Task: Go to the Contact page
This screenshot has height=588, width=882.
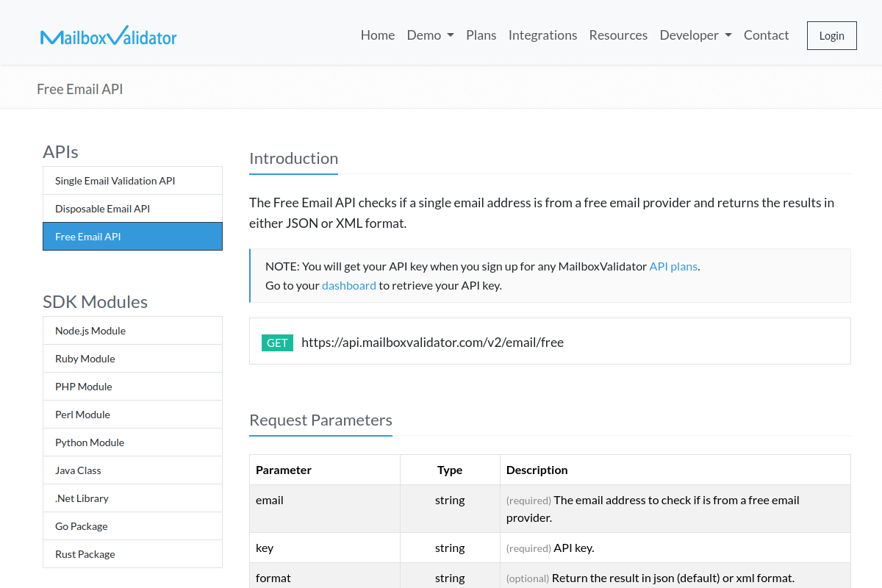Action: point(767,35)
